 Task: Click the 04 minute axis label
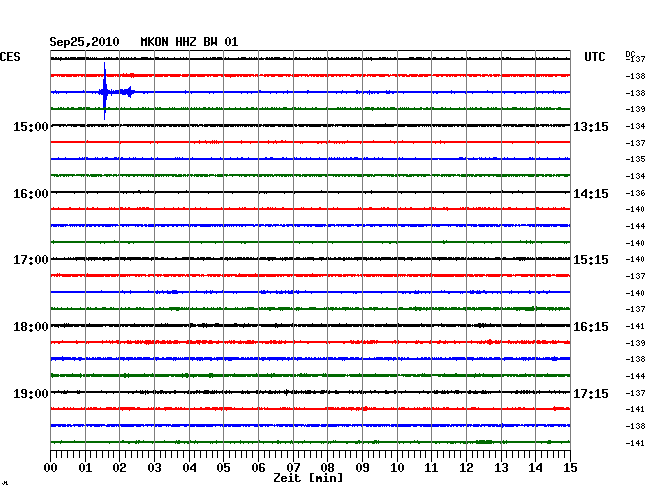coord(189,468)
